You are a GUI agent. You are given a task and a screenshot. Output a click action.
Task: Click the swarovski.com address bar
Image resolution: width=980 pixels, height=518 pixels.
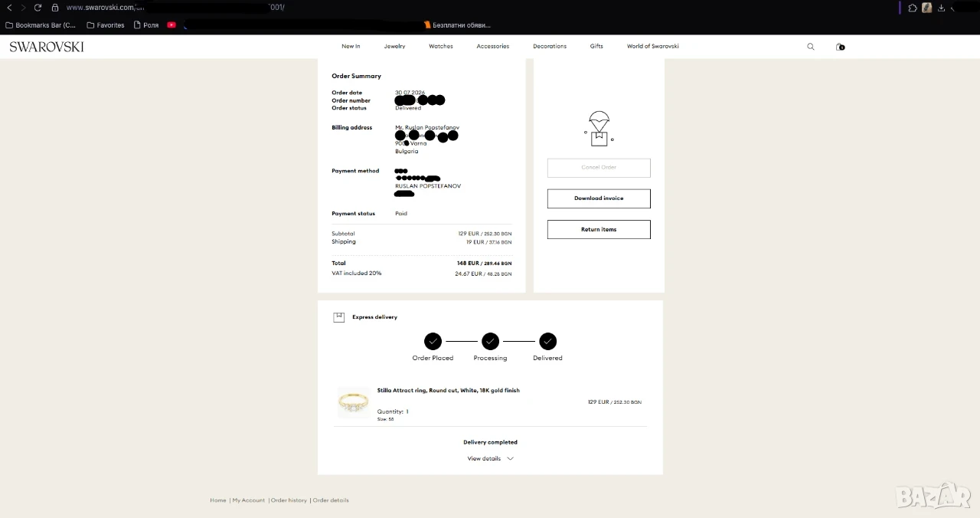(175, 8)
